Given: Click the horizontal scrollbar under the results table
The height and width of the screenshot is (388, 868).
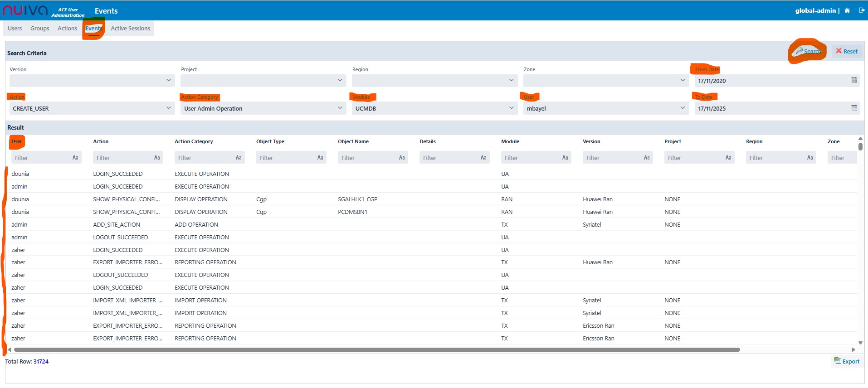Looking at the screenshot, I should [376, 349].
